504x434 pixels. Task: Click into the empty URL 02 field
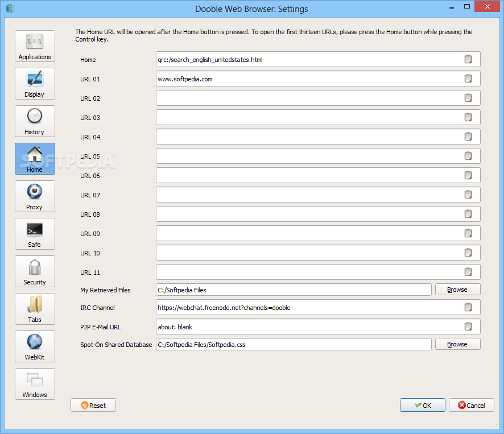coord(318,98)
